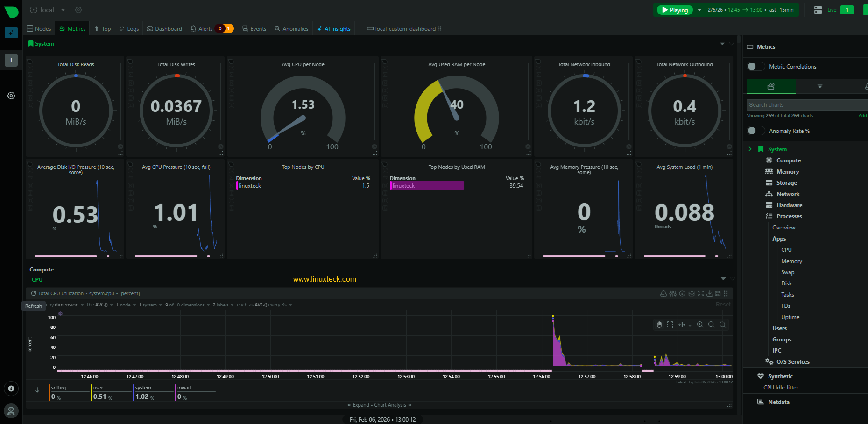Pause the Playing time control
The height and width of the screenshot is (424, 868).
tap(674, 10)
